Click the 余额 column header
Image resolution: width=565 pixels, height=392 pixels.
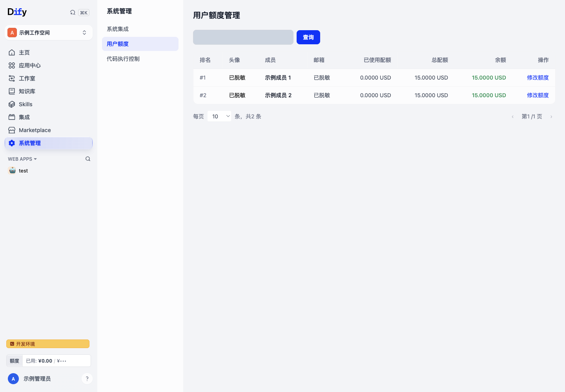[x=501, y=60]
